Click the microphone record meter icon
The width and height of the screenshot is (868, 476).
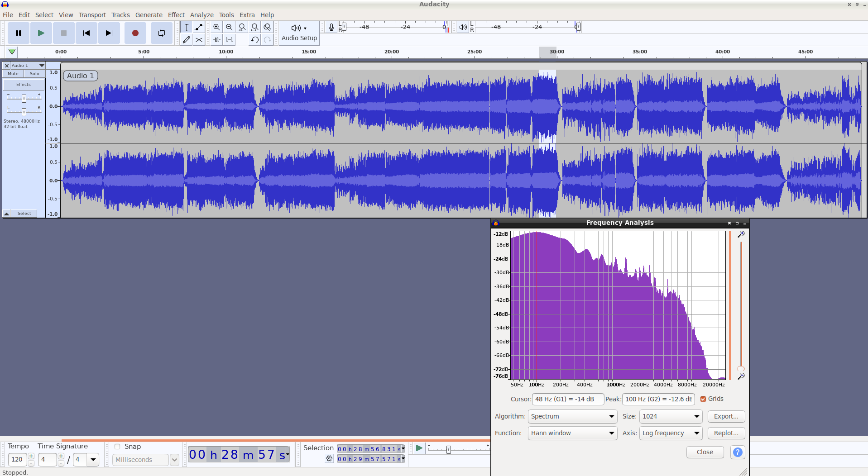point(331,27)
